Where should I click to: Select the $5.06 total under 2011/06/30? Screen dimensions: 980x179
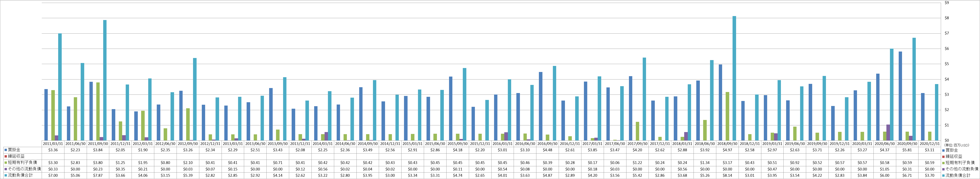point(75,176)
